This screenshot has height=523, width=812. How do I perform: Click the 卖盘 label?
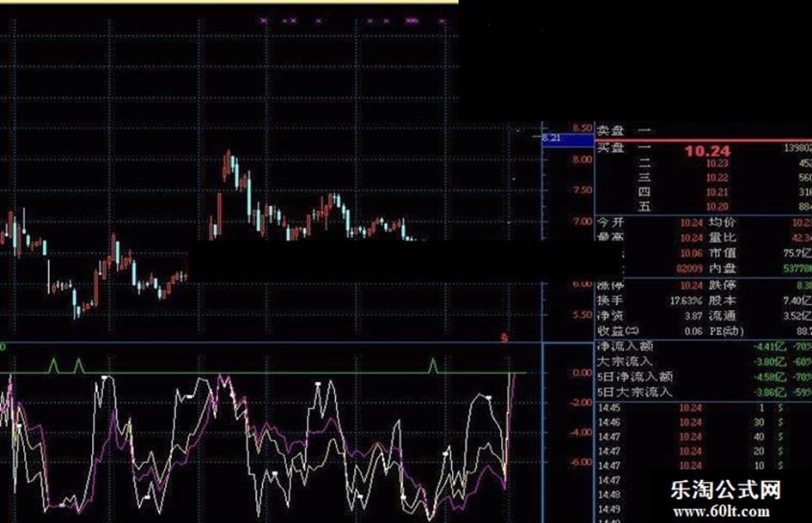(x=611, y=130)
